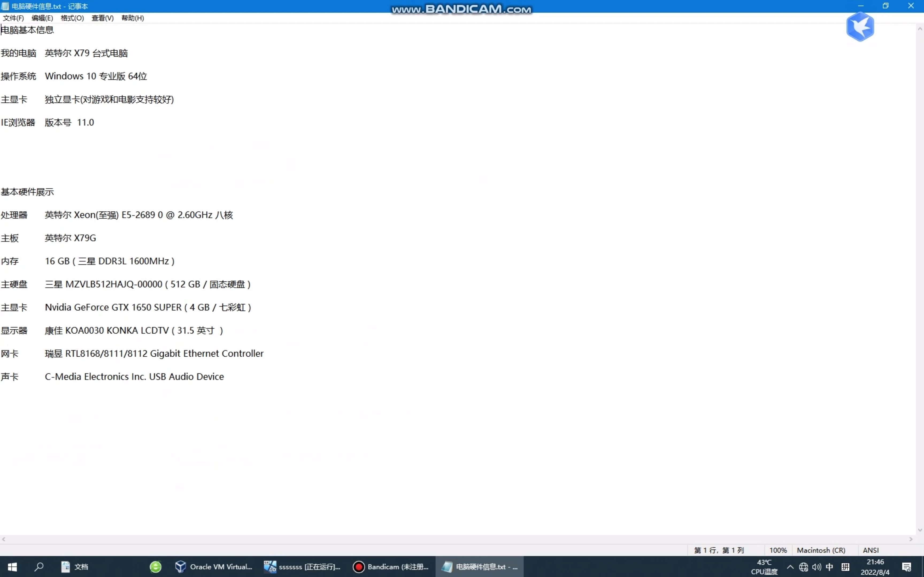Screen dimensions: 924x577
Task: Switch to Bandicam recorder on the taskbar
Action: click(x=391, y=567)
